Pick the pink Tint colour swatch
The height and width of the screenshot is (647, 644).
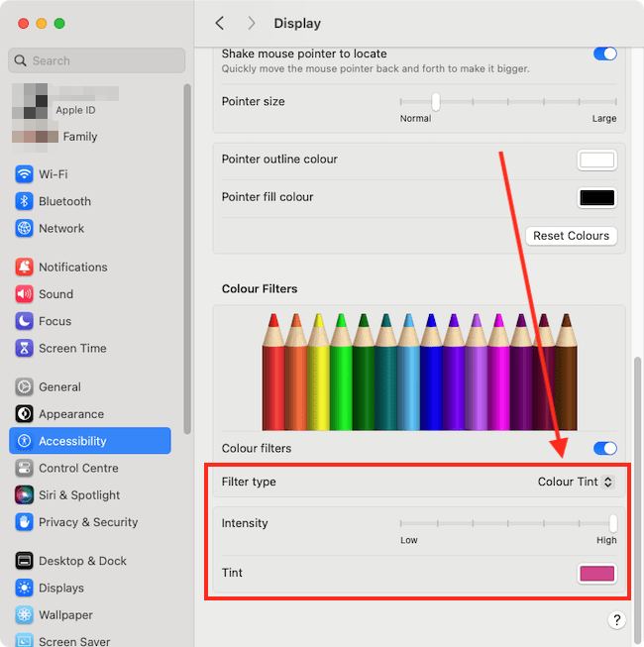click(x=596, y=574)
